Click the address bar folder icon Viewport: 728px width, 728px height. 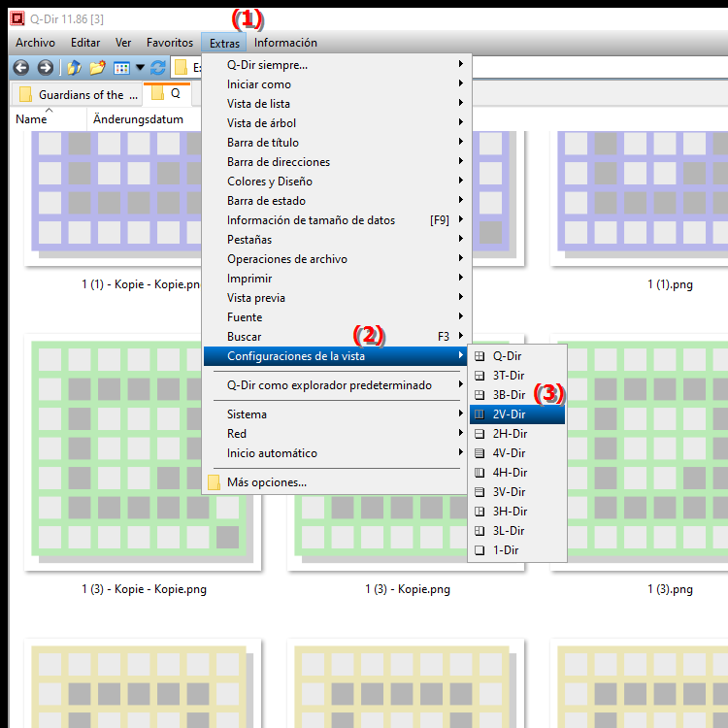(181, 68)
